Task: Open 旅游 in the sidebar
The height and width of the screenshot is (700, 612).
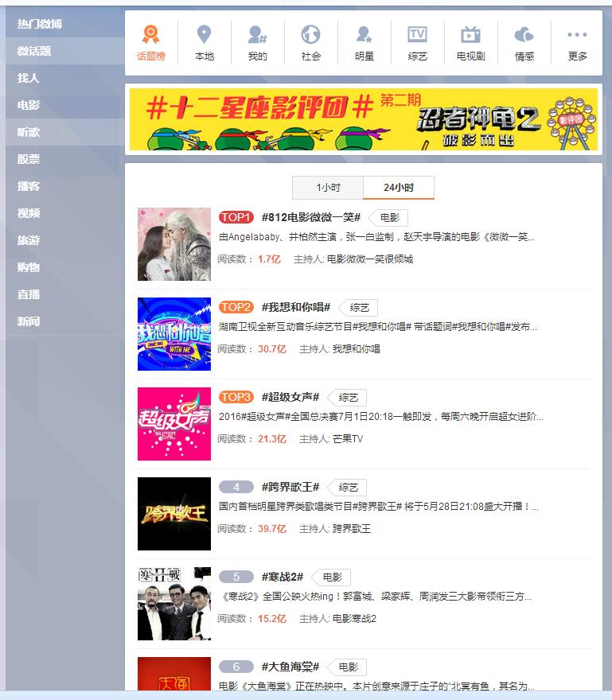Action: [29, 240]
